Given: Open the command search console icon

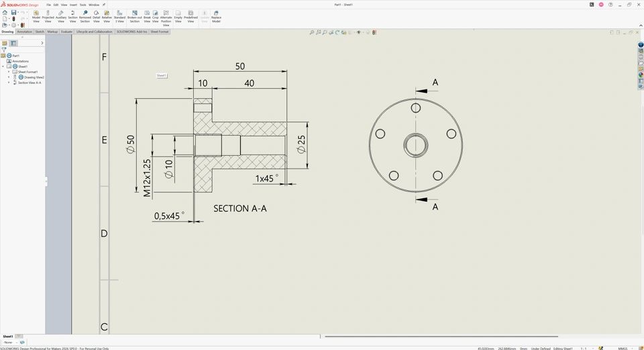Looking at the screenshot, I should [592, 5].
